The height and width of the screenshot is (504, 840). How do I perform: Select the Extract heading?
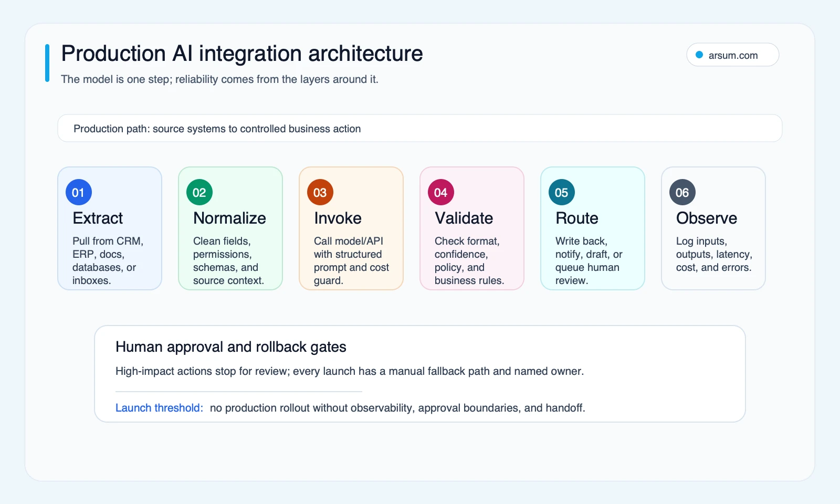[98, 218]
